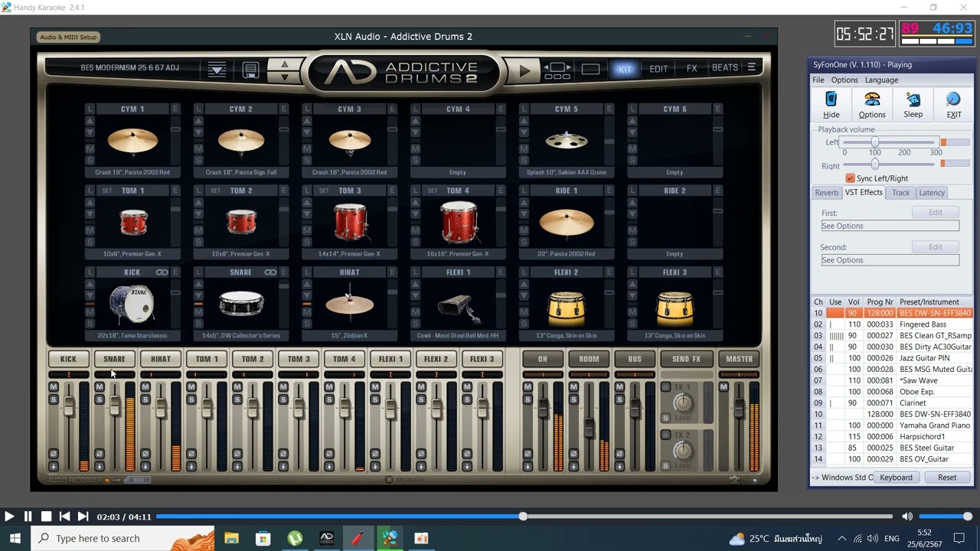Select the DW Collector's snare drum image

pos(241,304)
